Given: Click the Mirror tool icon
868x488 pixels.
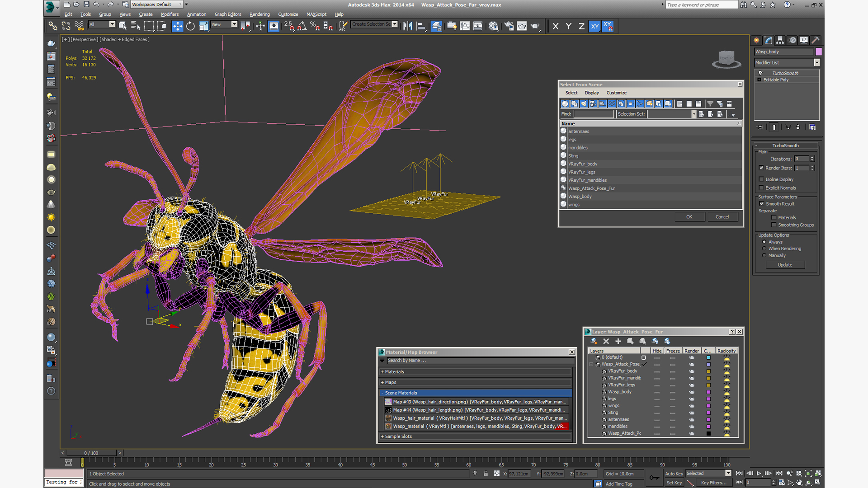Looking at the screenshot, I should point(407,26).
